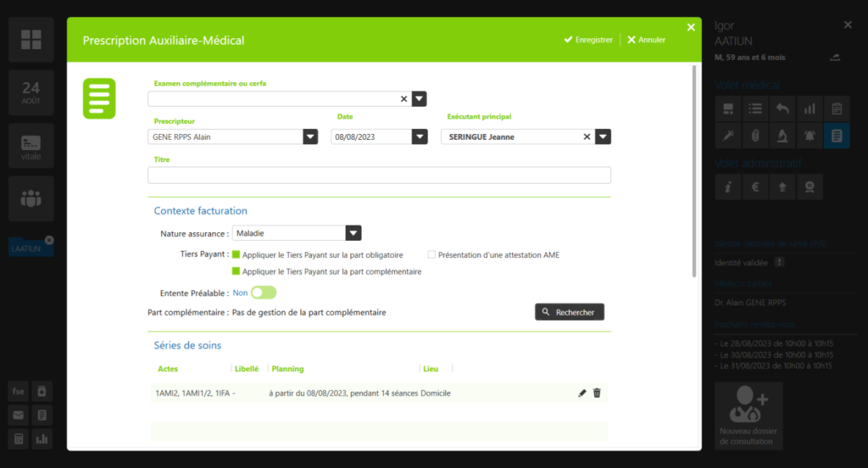Screen dimensions: 868x468
Task: Open the calendar showing 24 Août
Action: coord(31,92)
